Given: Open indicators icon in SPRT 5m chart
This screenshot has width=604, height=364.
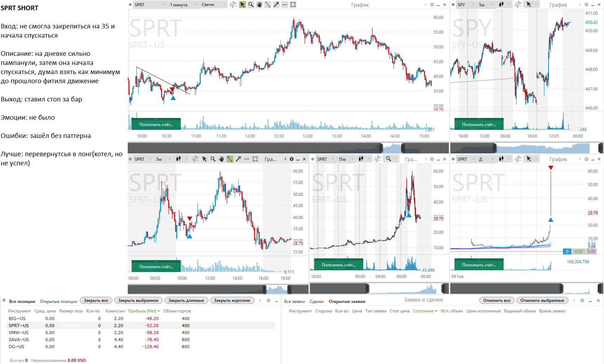Looking at the screenshot, I should 195,159.
